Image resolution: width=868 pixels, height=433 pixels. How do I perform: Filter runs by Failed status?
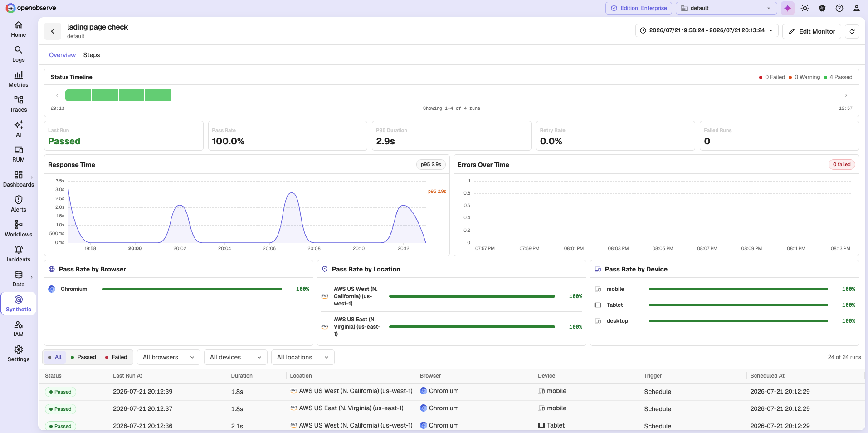[116, 357]
